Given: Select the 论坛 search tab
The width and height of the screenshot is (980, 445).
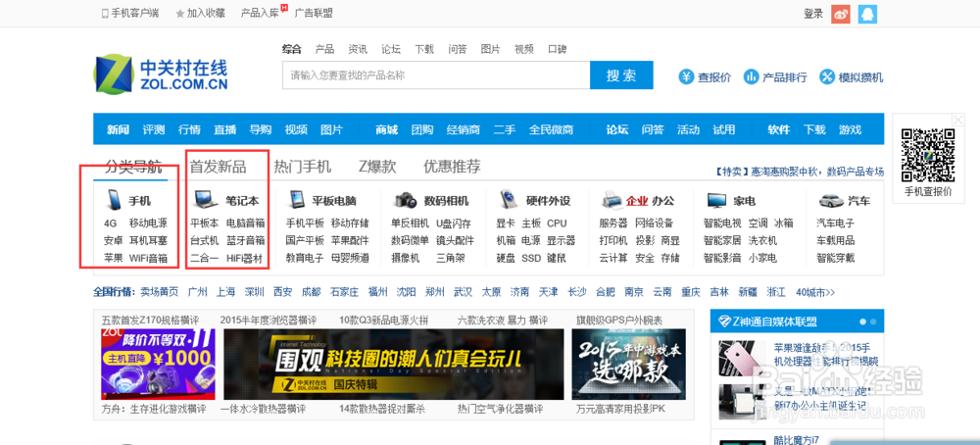Looking at the screenshot, I should pos(391,49).
